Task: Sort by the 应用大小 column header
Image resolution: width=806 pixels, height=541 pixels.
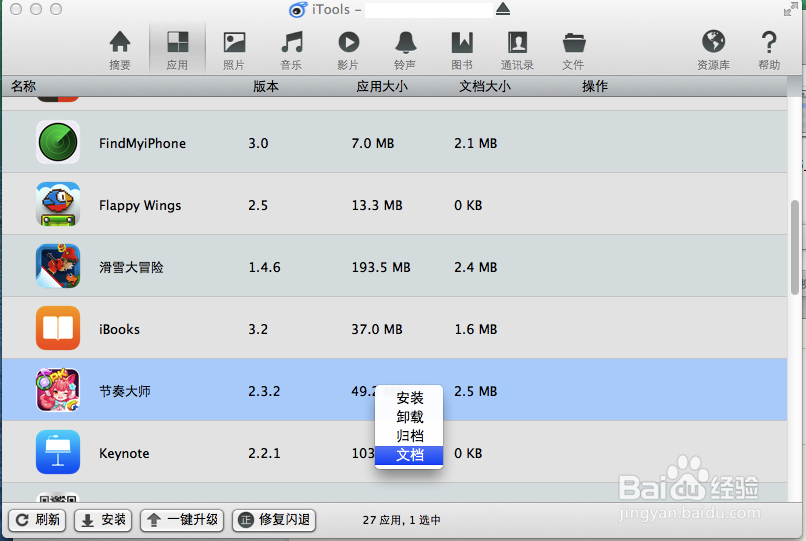Action: (382, 86)
